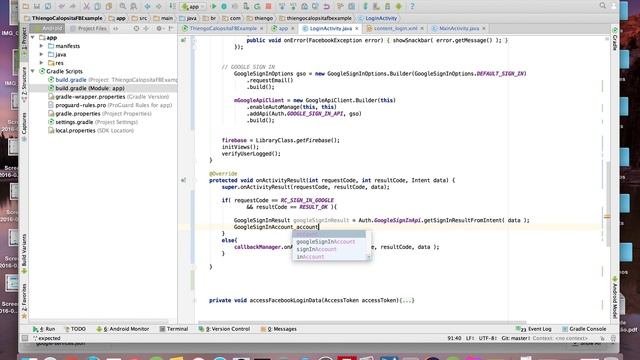Switch to the content_login.xml editor tab
Screen dimensions: 640x360
(395, 28)
